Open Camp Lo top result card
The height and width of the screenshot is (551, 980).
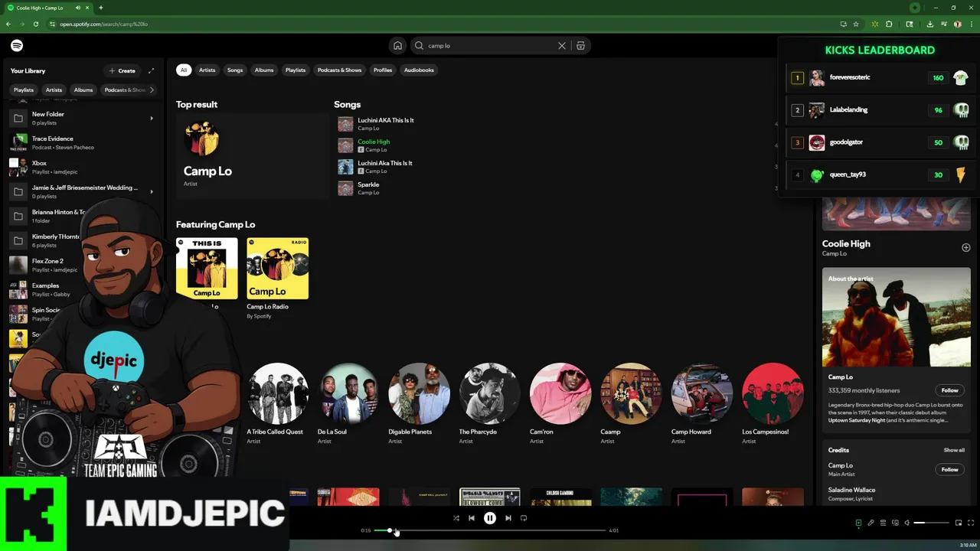pos(252,156)
